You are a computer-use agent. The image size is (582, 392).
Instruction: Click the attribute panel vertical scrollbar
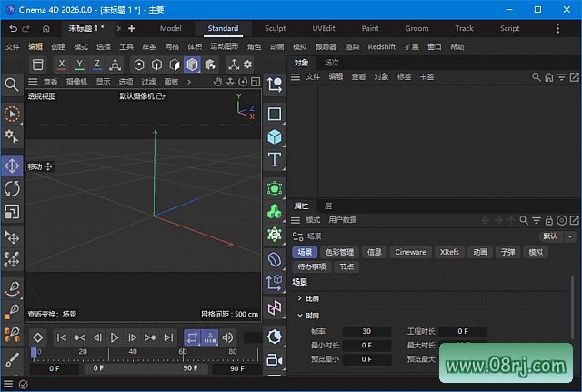(x=572, y=308)
